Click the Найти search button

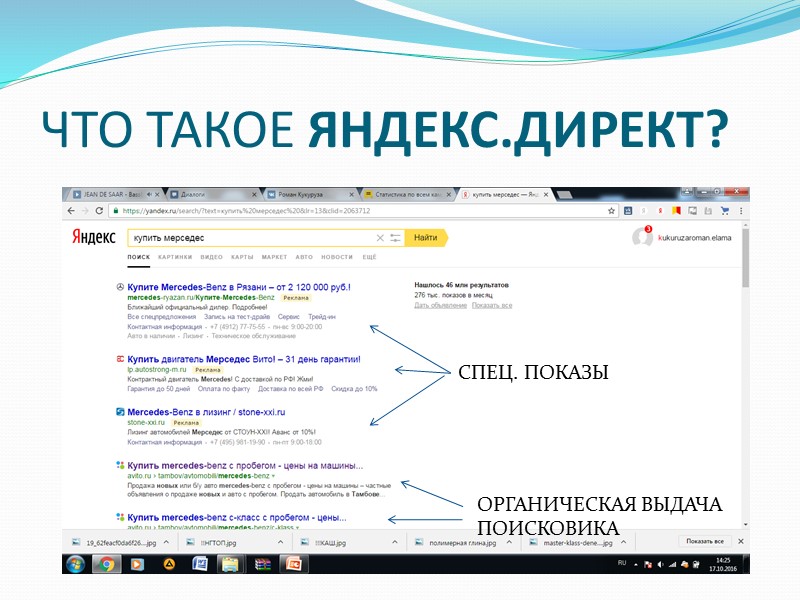click(426, 238)
